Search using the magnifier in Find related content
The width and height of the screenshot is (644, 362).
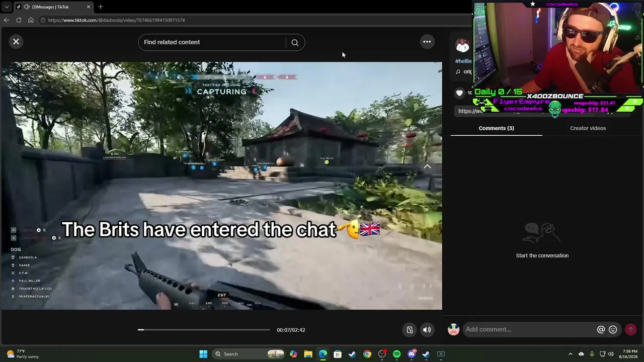tap(295, 43)
